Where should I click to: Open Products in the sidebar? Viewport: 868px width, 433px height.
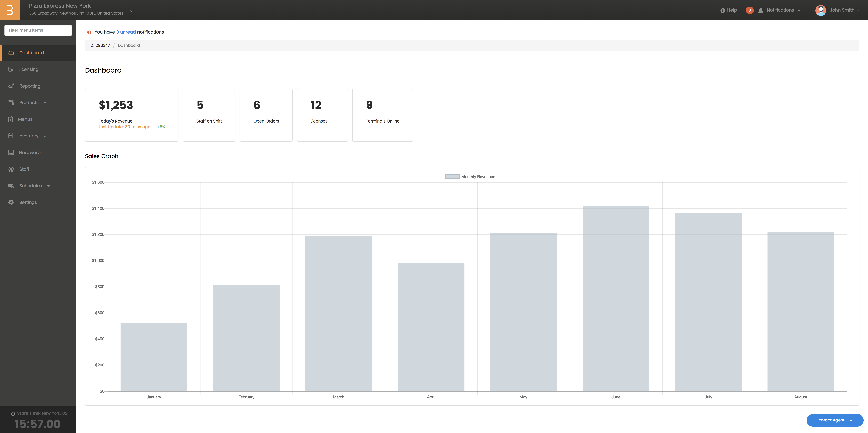coord(38,102)
